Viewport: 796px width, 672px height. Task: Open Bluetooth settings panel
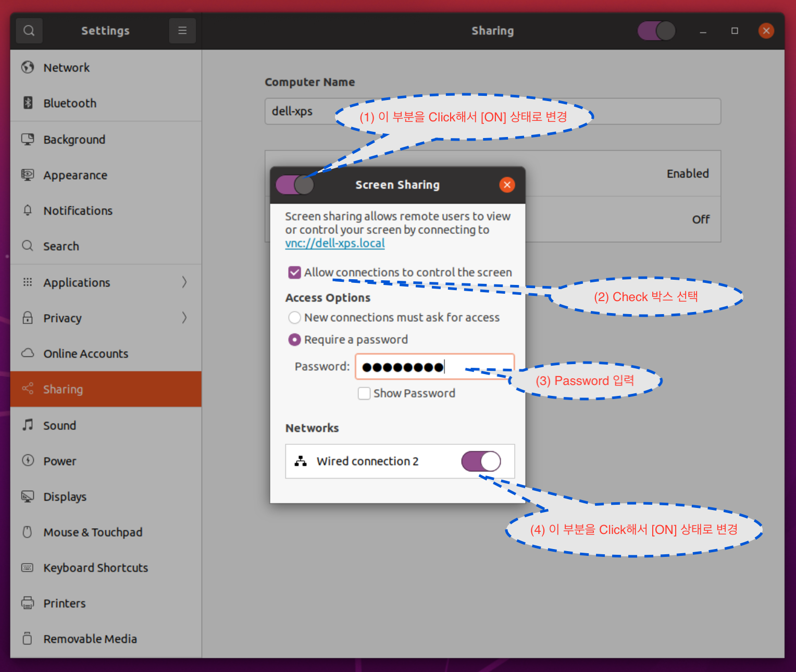click(106, 103)
